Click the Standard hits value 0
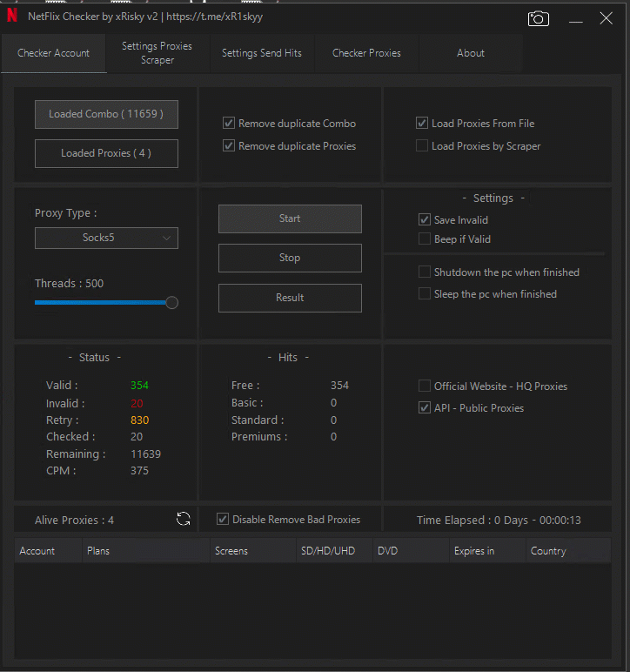This screenshot has width=630, height=672. point(333,420)
